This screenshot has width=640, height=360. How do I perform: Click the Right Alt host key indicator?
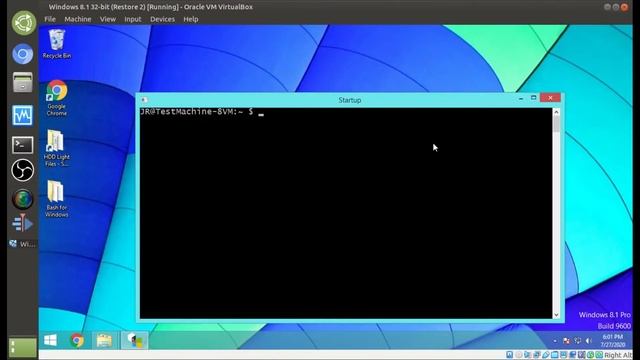click(x=618, y=355)
